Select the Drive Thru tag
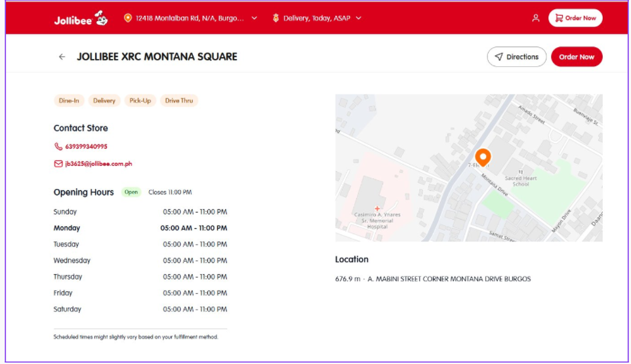This screenshot has height=364, width=631. [x=179, y=101]
